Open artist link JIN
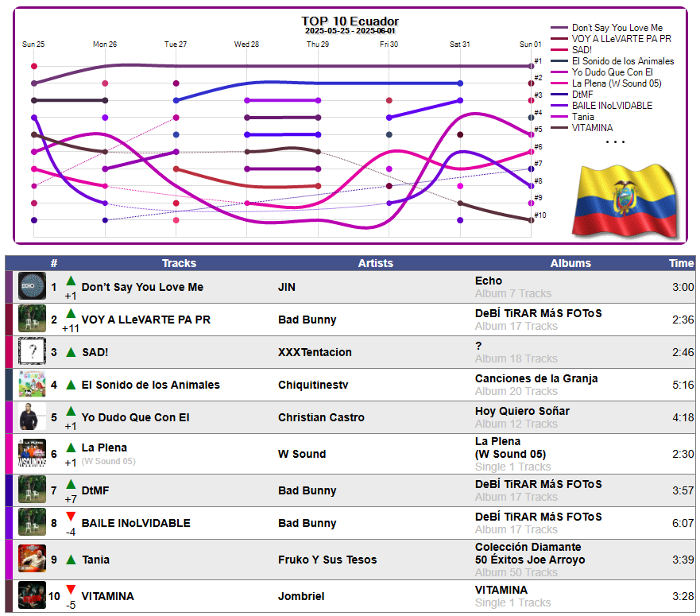 tap(287, 287)
